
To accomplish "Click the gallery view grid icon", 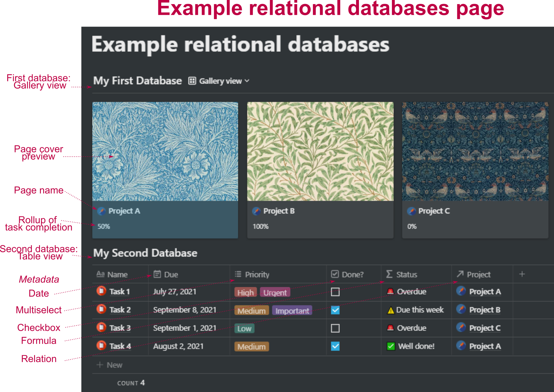I will [x=192, y=81].
